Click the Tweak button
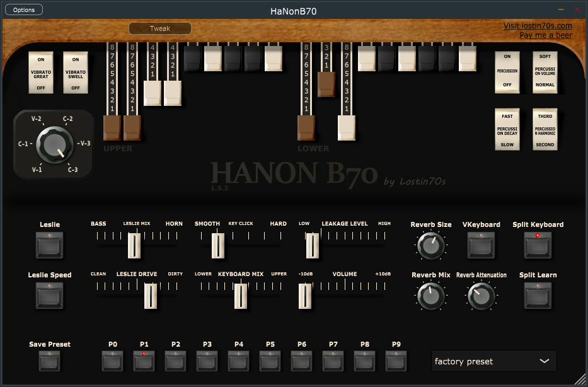The height and width of the screenshot is (387, 588). coord(160,28)
